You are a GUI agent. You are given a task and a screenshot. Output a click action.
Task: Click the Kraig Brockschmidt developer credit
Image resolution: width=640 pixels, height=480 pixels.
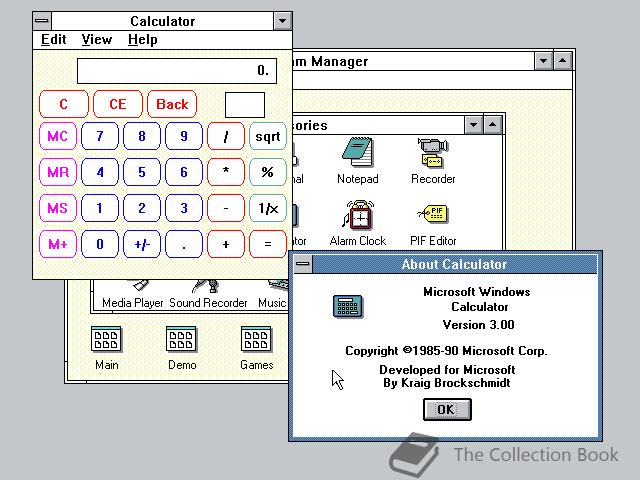click(447, 383)
